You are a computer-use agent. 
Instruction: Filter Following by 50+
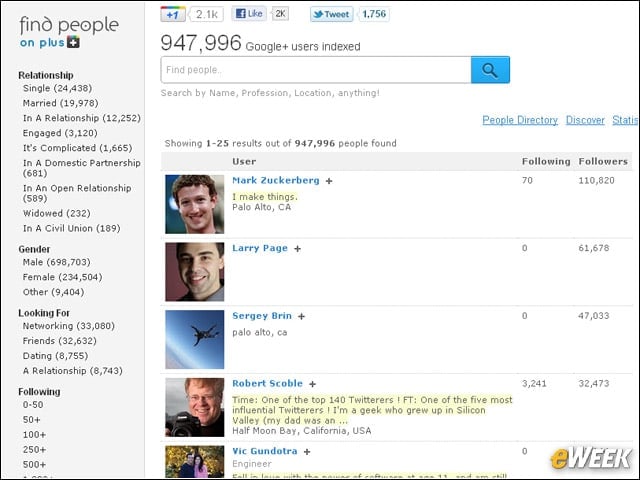32,420
